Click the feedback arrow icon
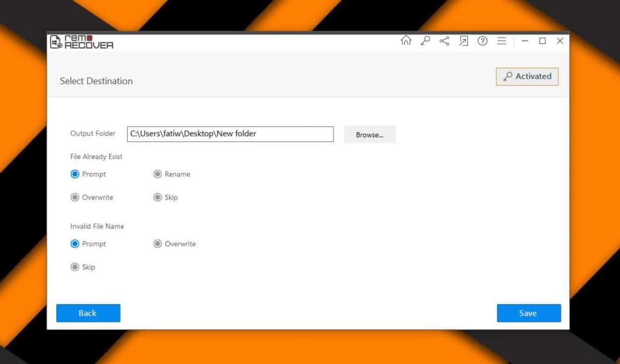The height and width of the screenshot is (364, 620). [x=464, y=41]
